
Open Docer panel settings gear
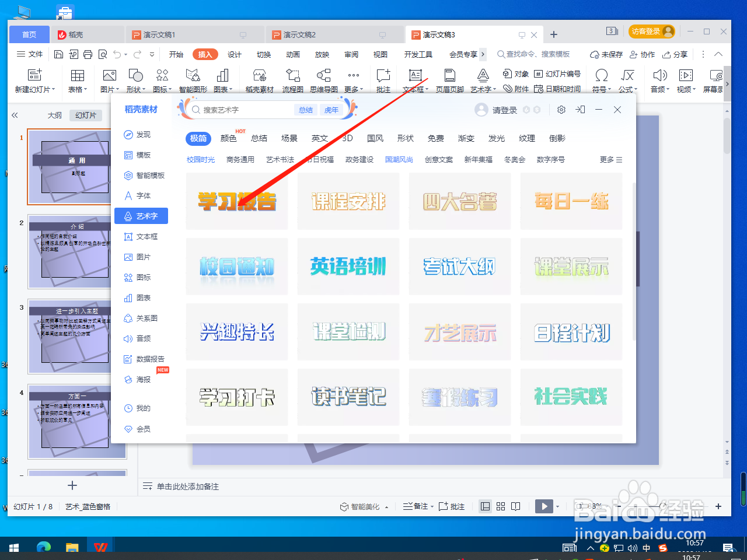561,109
